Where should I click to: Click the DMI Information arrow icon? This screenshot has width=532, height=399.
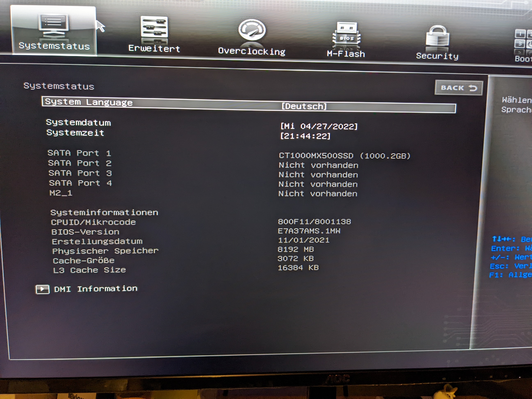(x=42, y=289)
